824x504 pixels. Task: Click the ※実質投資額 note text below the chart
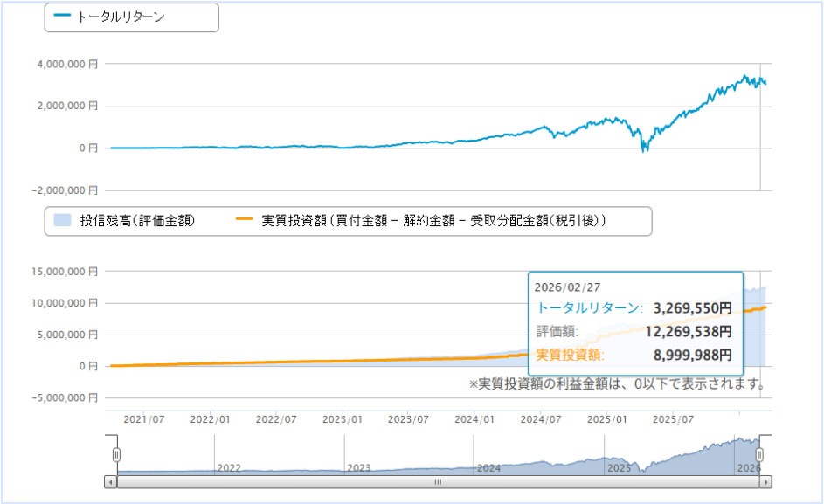pyautogui.click(x=617, y=384)
